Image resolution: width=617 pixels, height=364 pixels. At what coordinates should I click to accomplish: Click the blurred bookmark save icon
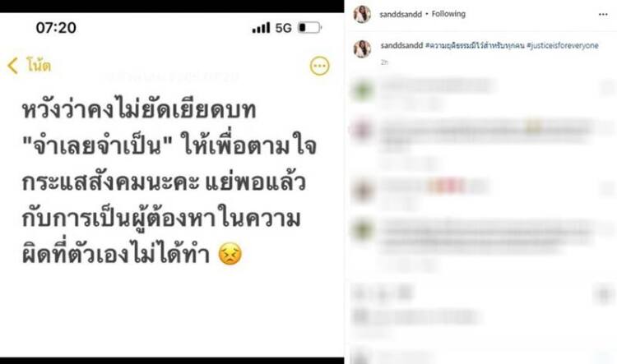[x=605, y=294]
